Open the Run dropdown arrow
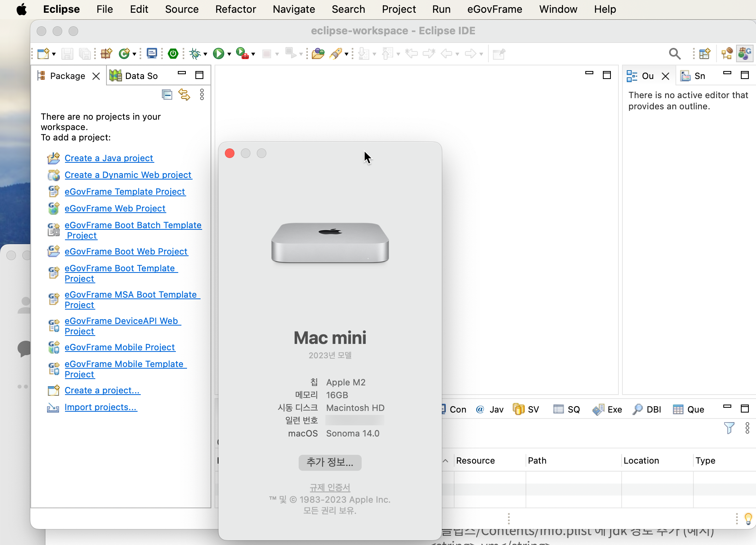Screen dimensions: 756x545 pyautogui.click(x=229, y=54)
